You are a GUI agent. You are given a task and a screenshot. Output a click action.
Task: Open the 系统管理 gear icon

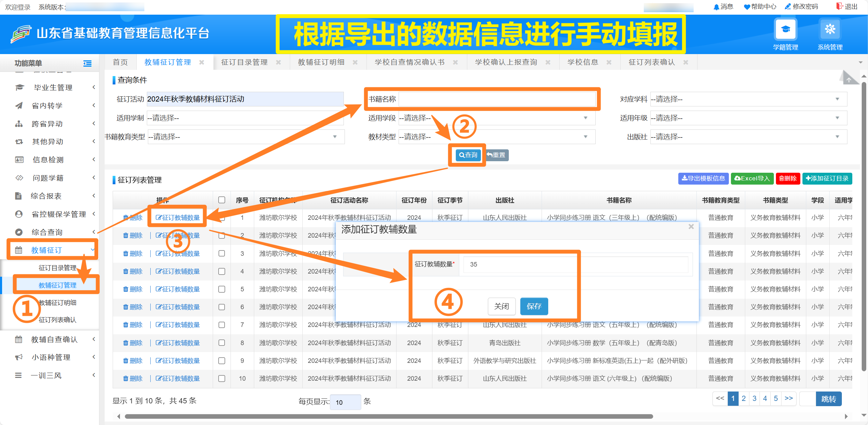[830, 29]
